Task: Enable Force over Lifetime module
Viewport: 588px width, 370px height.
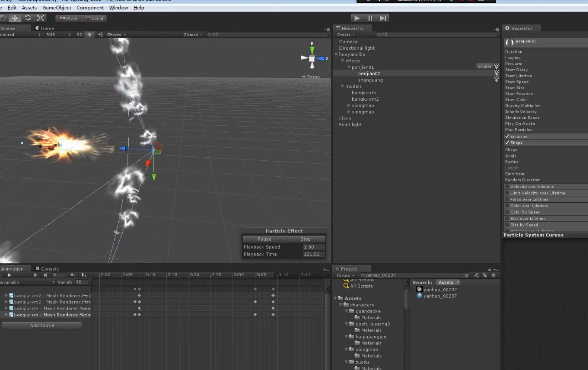Action: point(507,199)
